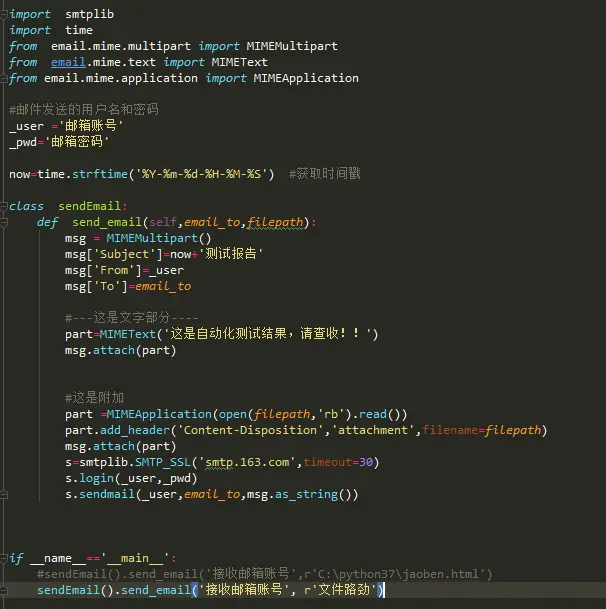This screenshot has width=606, height=609.
Task: Click the 'filepath' parameter in def line
Action: pos(275,222)
